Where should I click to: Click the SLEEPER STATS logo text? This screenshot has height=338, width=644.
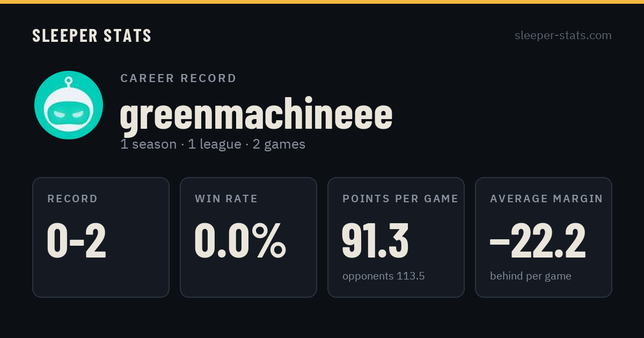[x=92, y=35]
